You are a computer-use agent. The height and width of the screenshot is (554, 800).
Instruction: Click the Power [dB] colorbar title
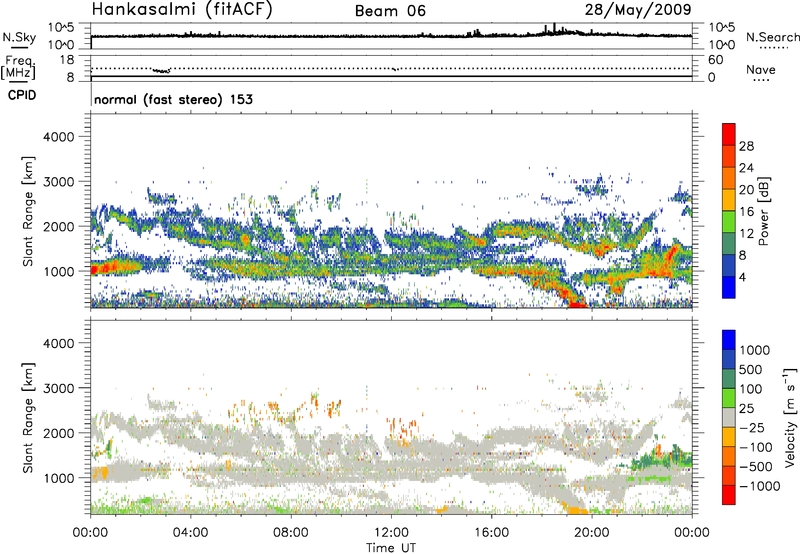[762, 211]
